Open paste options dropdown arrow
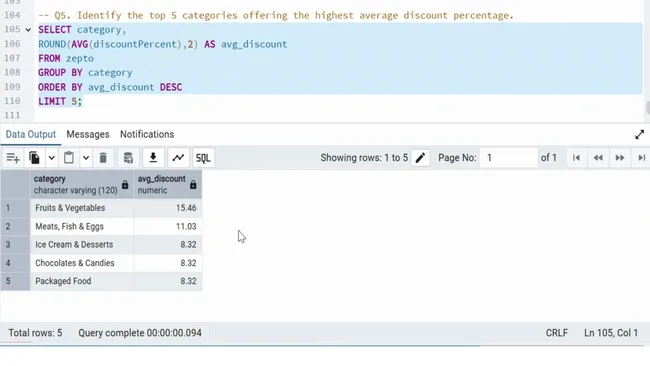This screenshot has height=366, width=650. pyautogui.click(x=85, y=158)
